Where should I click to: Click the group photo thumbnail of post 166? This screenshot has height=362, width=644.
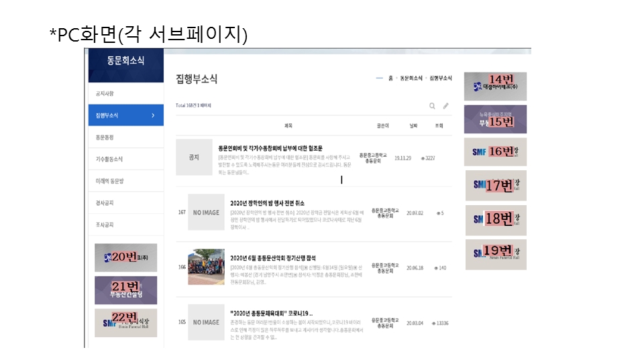click(206, 267)
